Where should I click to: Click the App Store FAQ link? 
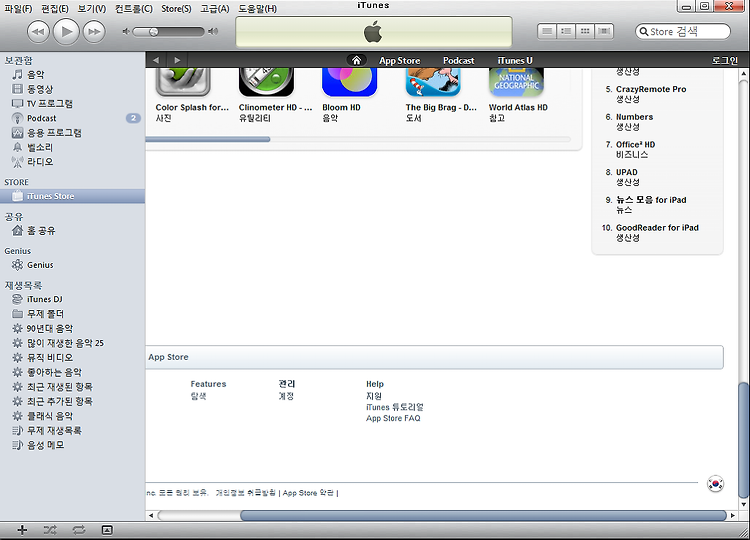(393, 419)
